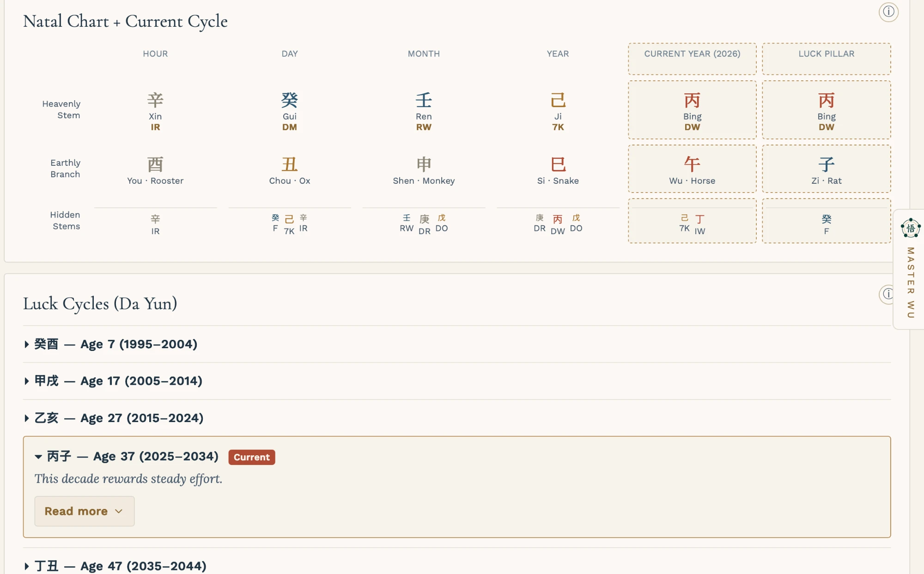This screenshot has height=574, width=924.
Task: Click the Hour hidden stem 辛 IR
Action: [x=155, y=224]
